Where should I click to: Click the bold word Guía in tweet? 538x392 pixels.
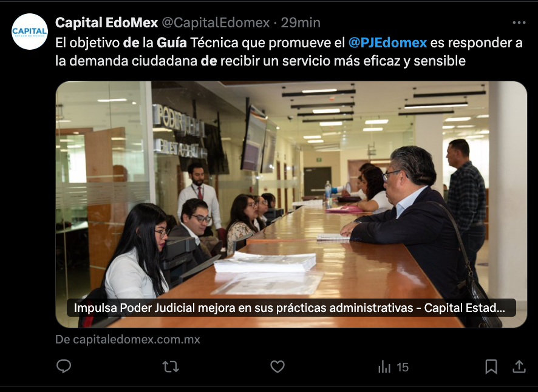[x=172, y=43]
